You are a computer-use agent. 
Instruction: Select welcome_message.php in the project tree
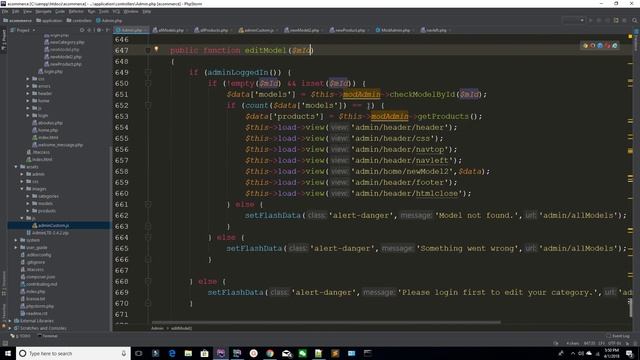tap(57, 145)
